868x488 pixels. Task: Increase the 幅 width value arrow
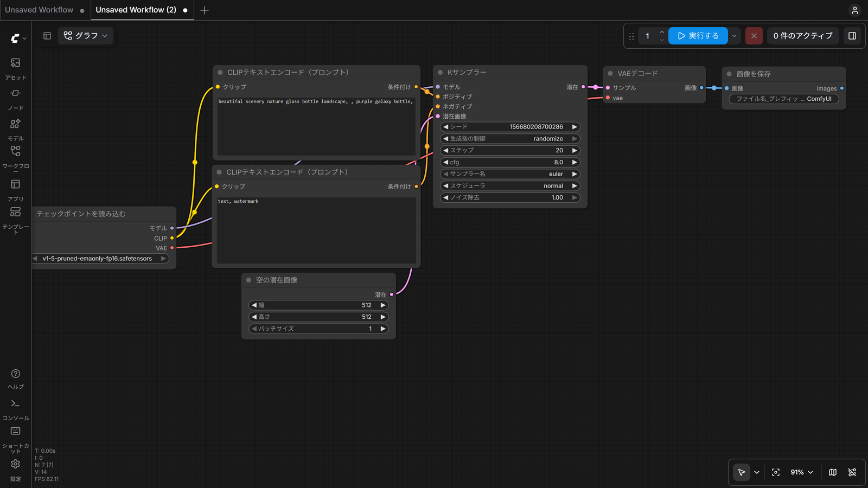383,305
